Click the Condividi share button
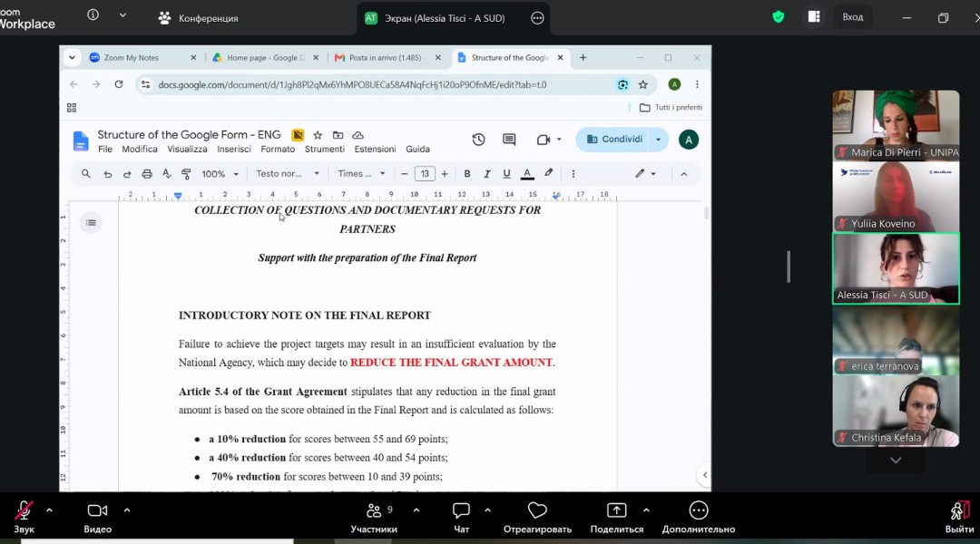980x544 pixels. (614, 140)
